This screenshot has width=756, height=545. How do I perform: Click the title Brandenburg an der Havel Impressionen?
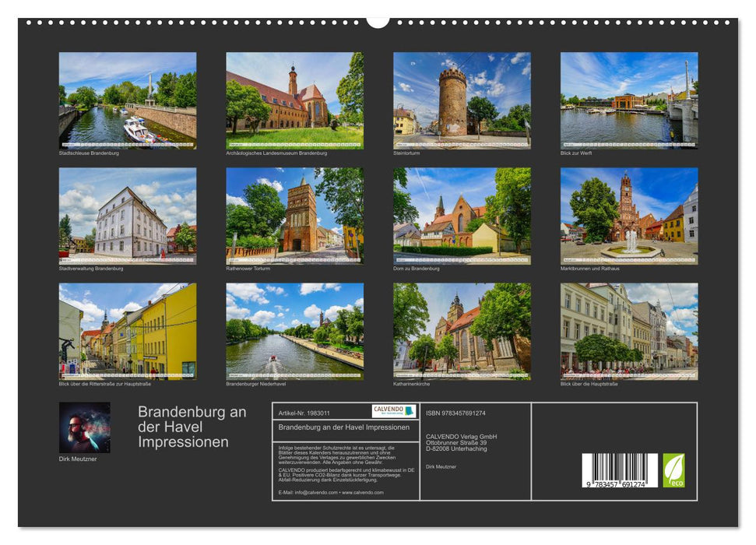185,428
